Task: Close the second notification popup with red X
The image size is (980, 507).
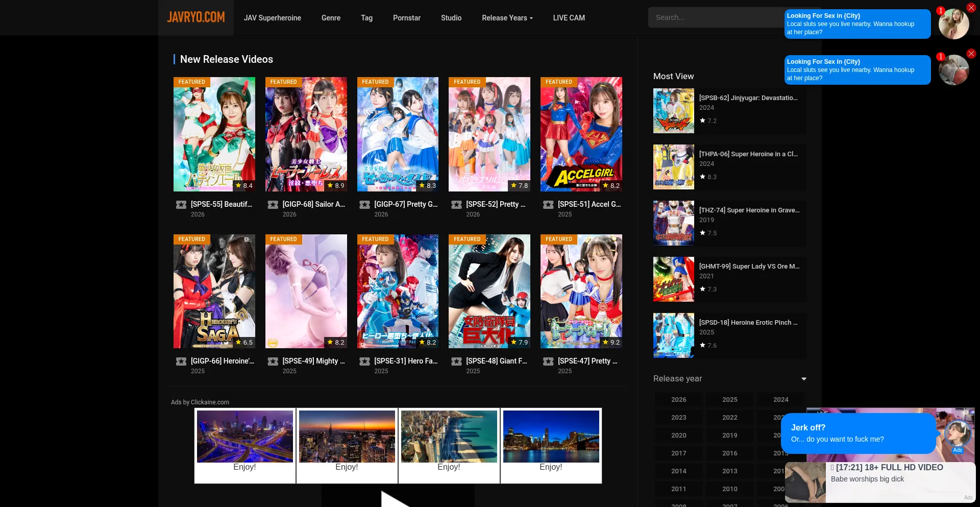Action: coord(971,54)
